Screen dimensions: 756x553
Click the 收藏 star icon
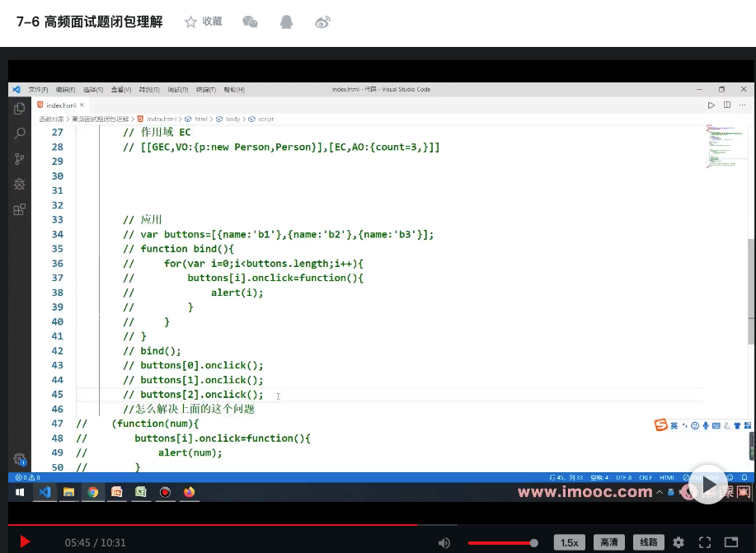coord(190,21)
